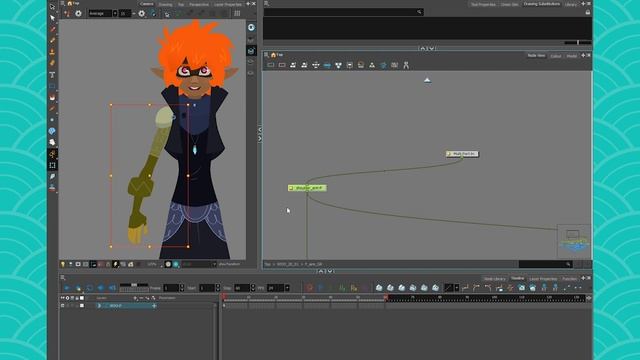The image size is (640, 360).
Task: Collapse panel using arrows above the Timeline
Action: (x=325, y=271)
